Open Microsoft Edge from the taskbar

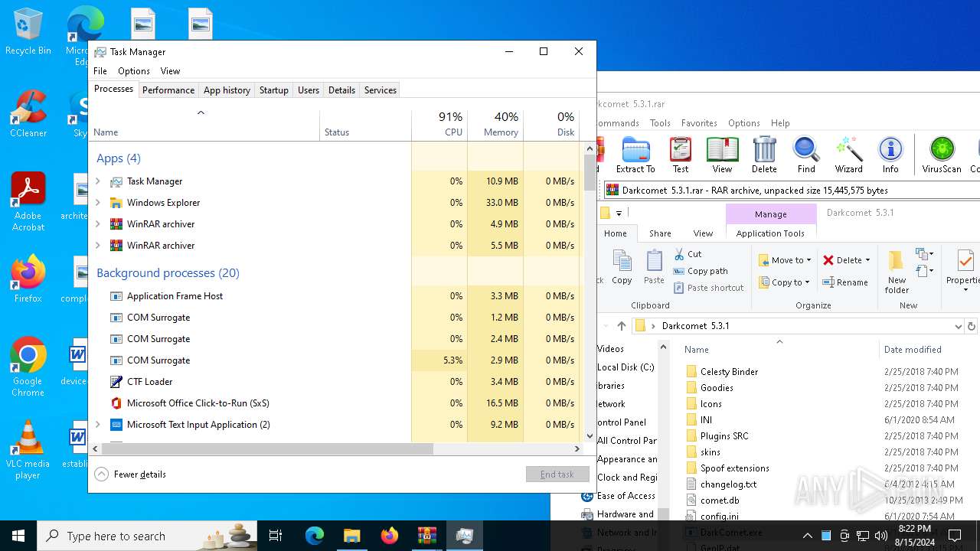pyautogui.click(x=315, y=536)
